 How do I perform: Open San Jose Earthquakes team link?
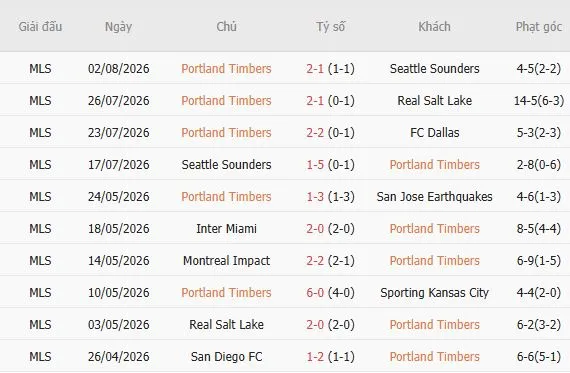[x=434, y=196]
